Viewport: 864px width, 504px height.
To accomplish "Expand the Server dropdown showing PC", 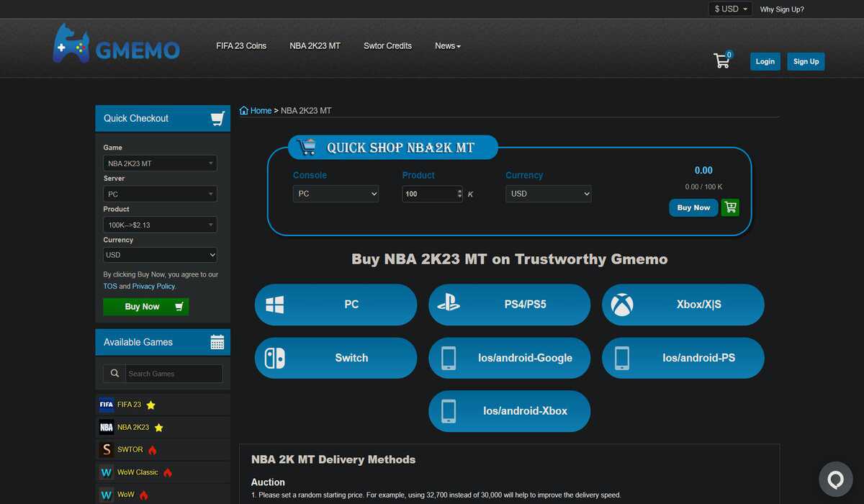I will [x=160, y=194].
